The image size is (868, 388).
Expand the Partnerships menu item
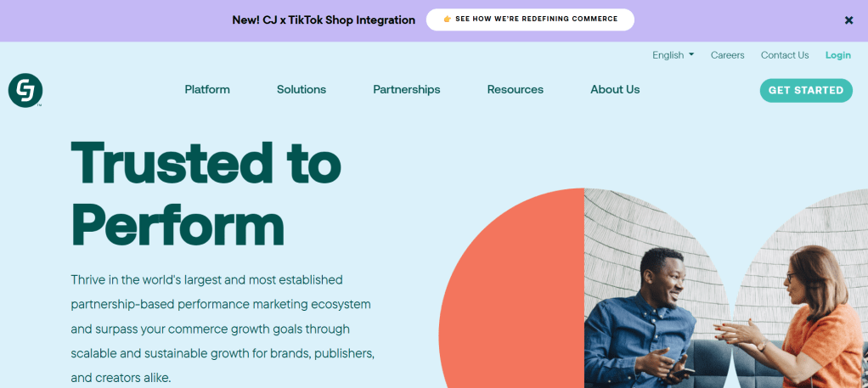pyautogui.click(x=407, y=89)
